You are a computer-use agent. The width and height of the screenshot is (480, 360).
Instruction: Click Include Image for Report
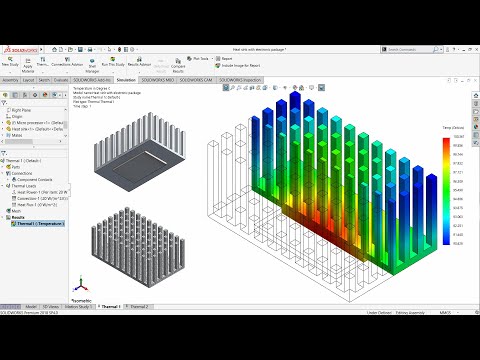[x=238, y=66]
